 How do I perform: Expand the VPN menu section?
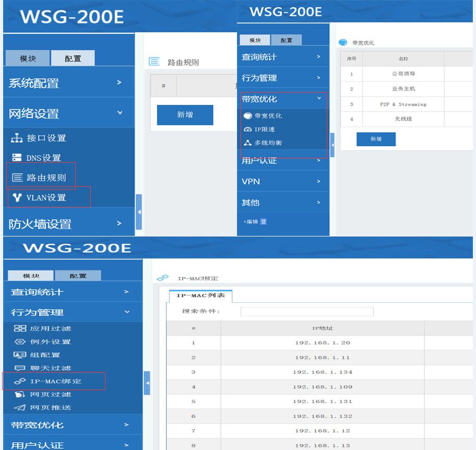click(282, 182)
